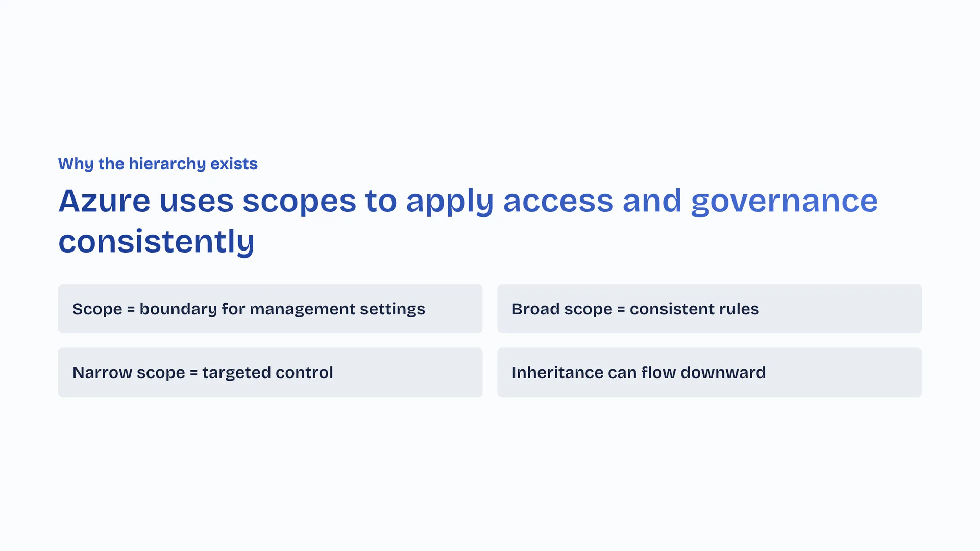Click the word "access" in the headline
The image size is (980, 551).
coord(558,201)
